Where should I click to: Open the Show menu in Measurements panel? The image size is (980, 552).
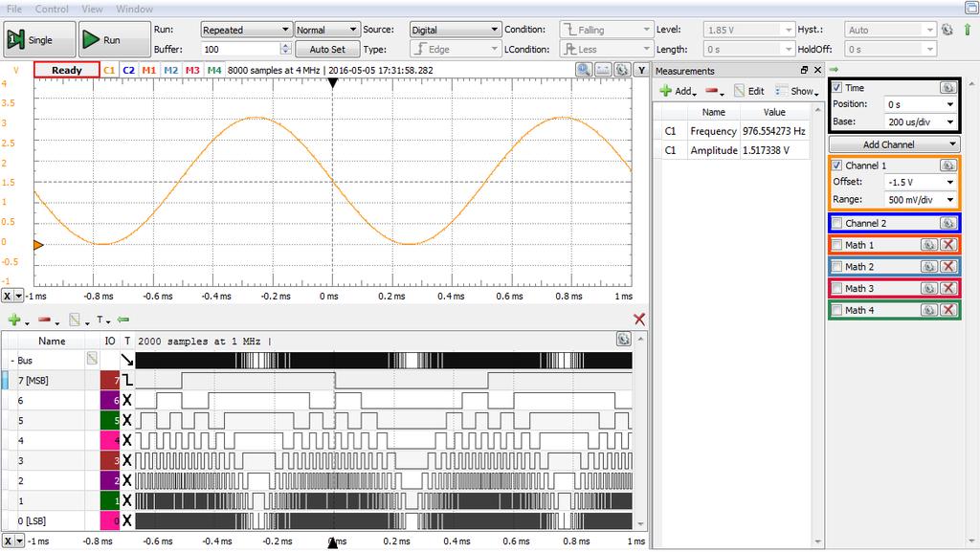tap(797, 91)
